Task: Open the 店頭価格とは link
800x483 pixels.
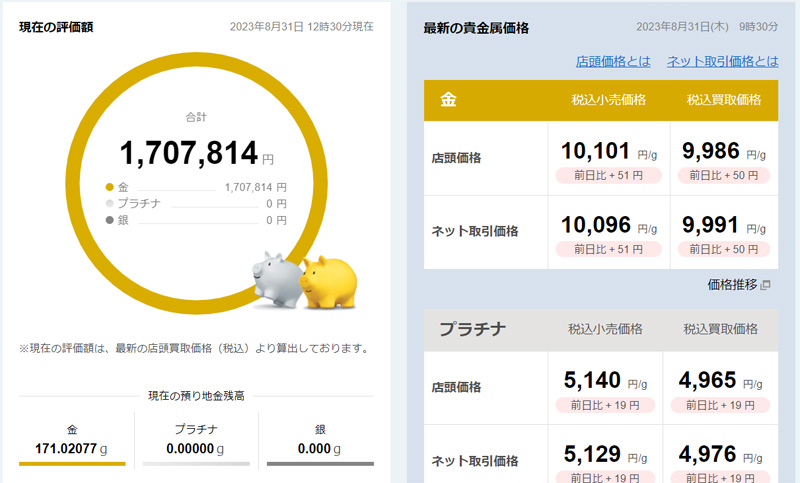Action: pyautogui.click(x=613, y=61)
